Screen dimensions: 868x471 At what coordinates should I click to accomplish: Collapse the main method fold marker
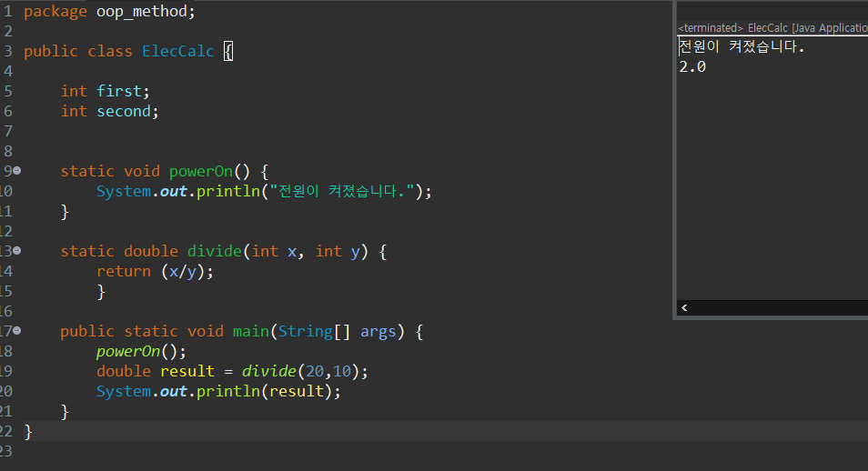click(17, 331)
